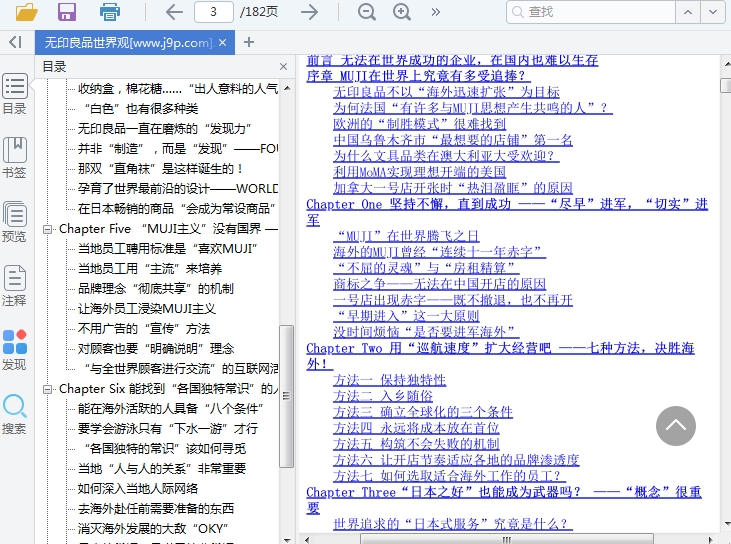This screenshot has width=731, height=544.
Task: Open the 书签 bookmarks sidebar panel
Action: 15,158
